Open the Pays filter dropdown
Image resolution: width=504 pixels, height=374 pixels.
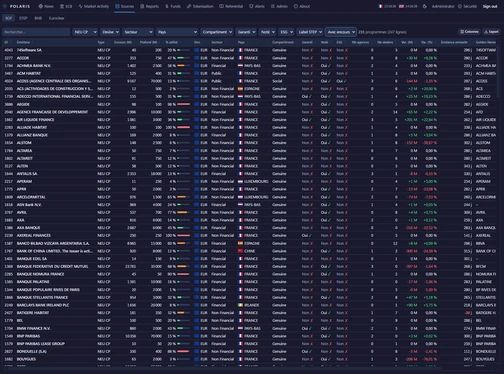point(177,32)
